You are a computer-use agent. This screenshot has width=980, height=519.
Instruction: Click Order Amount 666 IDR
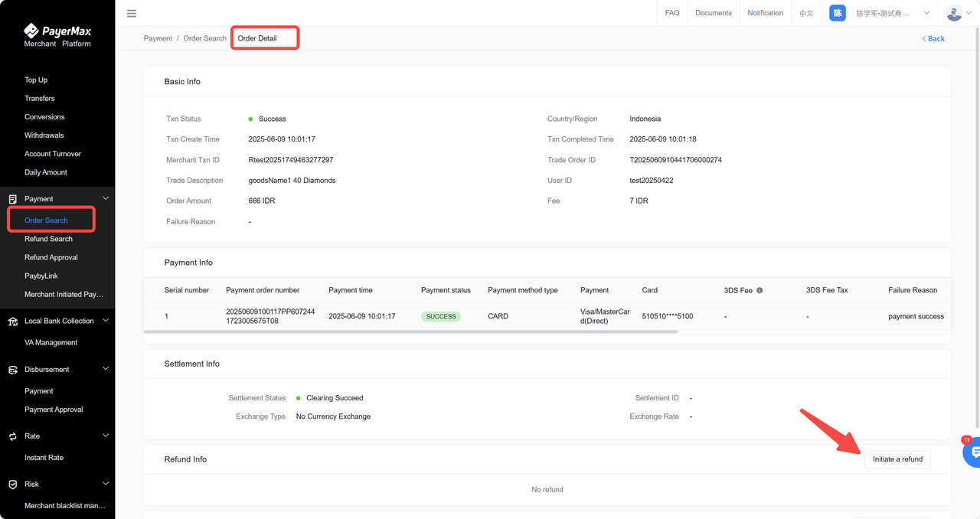click(262, 201)
